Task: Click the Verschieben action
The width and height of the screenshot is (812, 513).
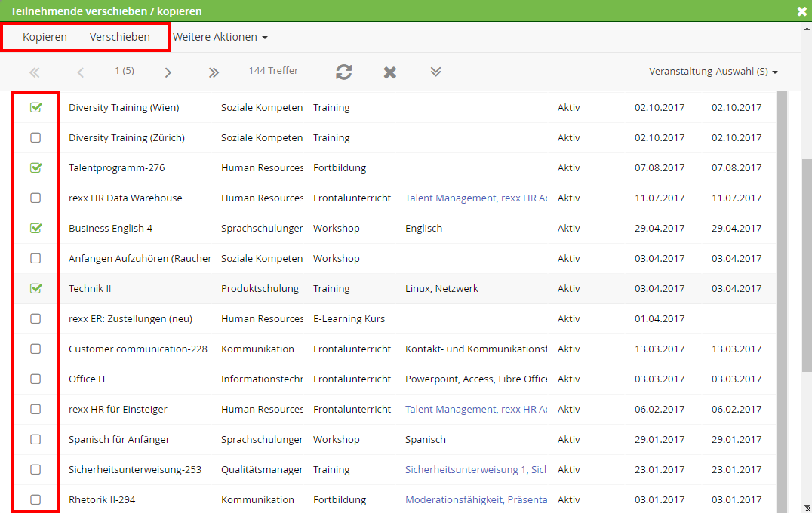Action: click(x=120, y=37)
